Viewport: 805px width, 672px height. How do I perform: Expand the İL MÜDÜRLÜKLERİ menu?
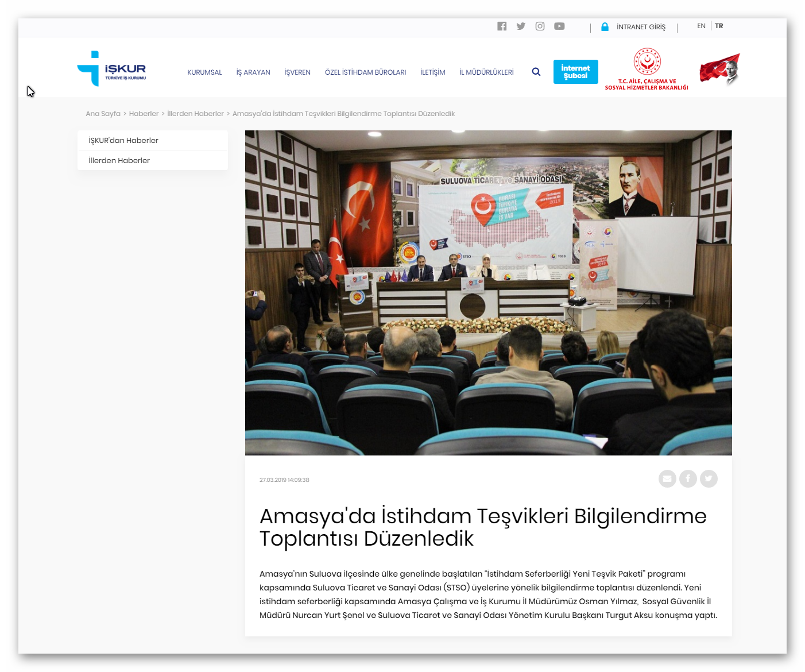(486, 72)
